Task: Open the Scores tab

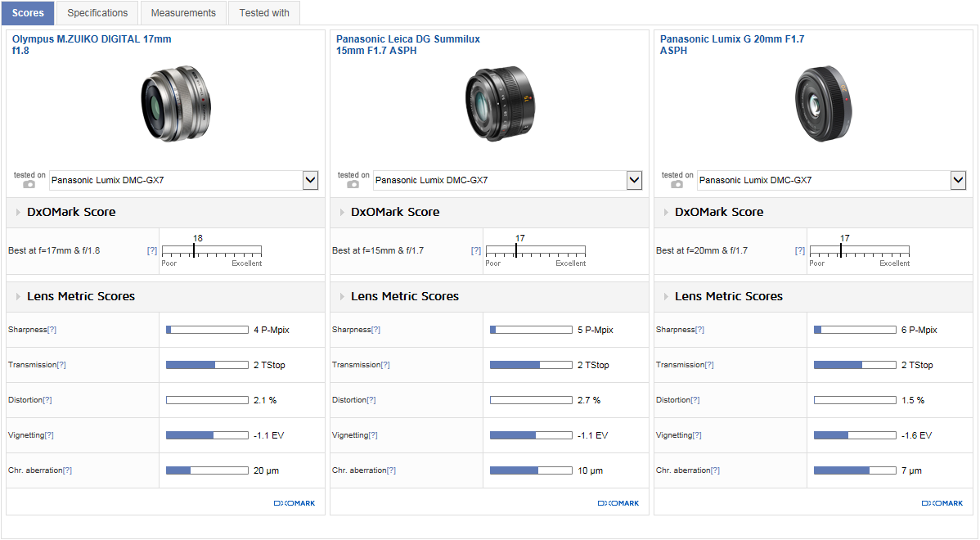Action: tap(28, 13)
